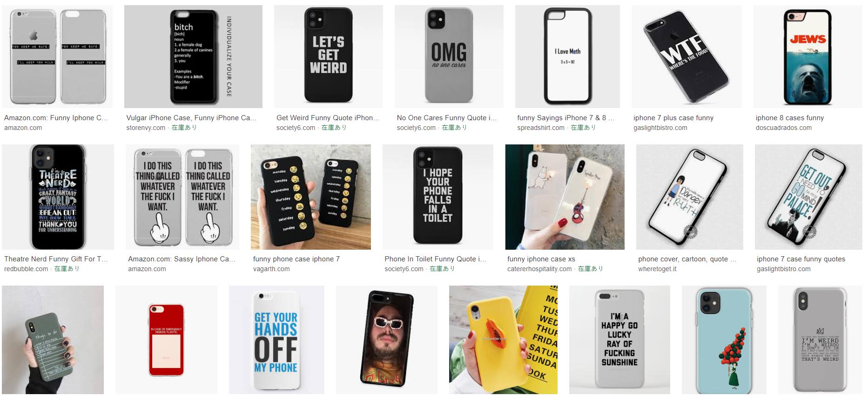
Task: Open the OMG no one cares case image
Action: pyautogui.click(x=449, y=56)
